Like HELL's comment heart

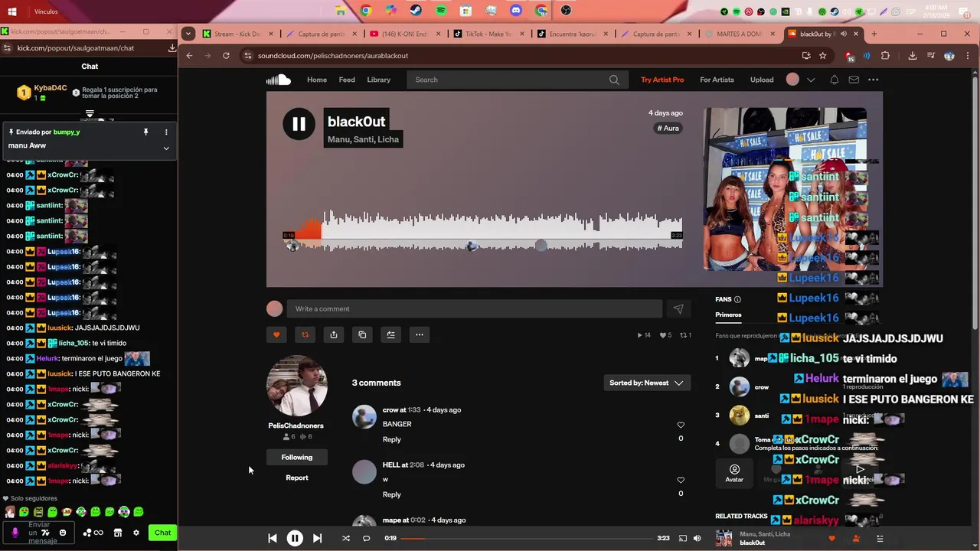coord(681,480)
